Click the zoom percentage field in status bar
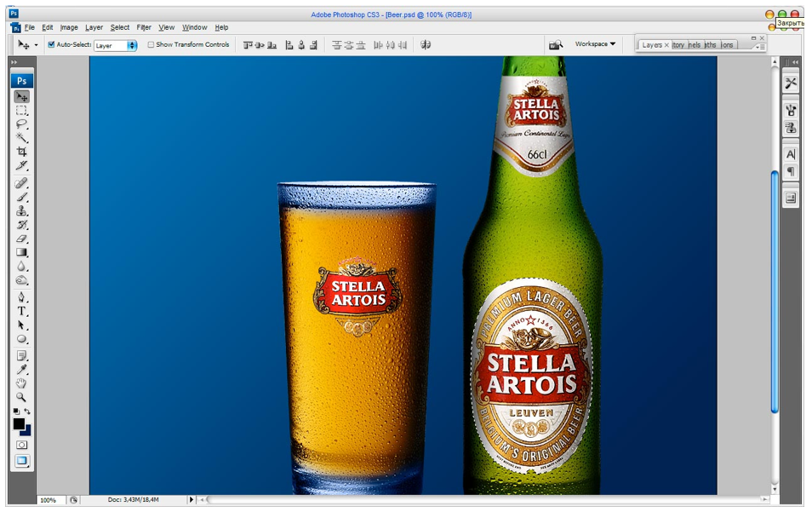812x512 pixels. 49,500
